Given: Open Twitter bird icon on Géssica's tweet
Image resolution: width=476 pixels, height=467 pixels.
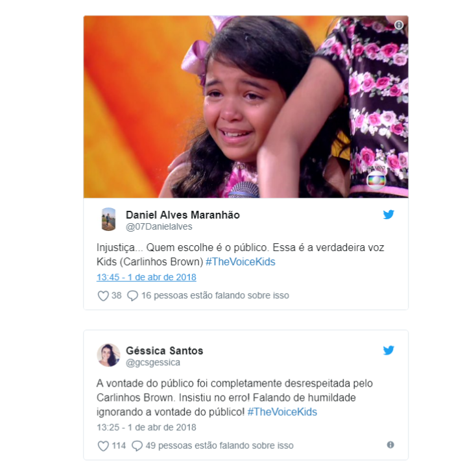Looking at the screenshot, I should pyautogui.click(x=388, y=350).
